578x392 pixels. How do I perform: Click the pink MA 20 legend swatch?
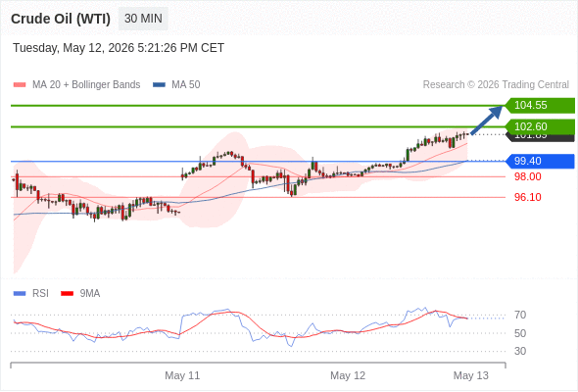click(x=20, y=85)
